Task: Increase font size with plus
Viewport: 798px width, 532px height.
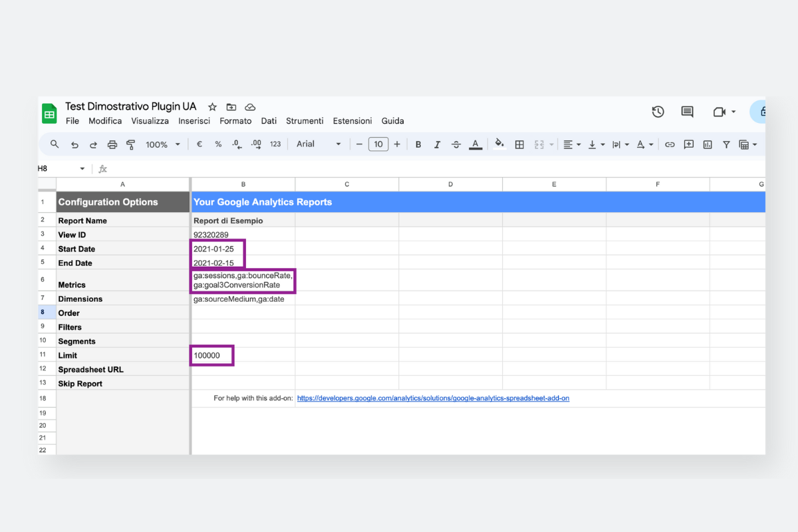Action: click(x=397, y=144)
